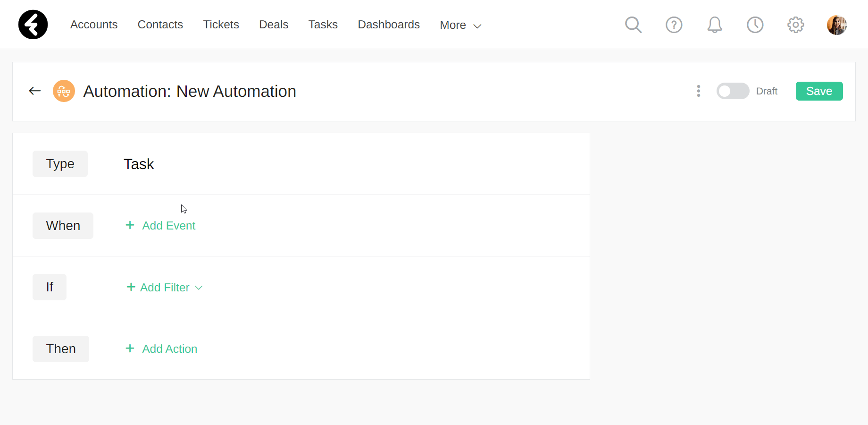Click the Add Event link
The image size is (868, 425).
(169, 226)
